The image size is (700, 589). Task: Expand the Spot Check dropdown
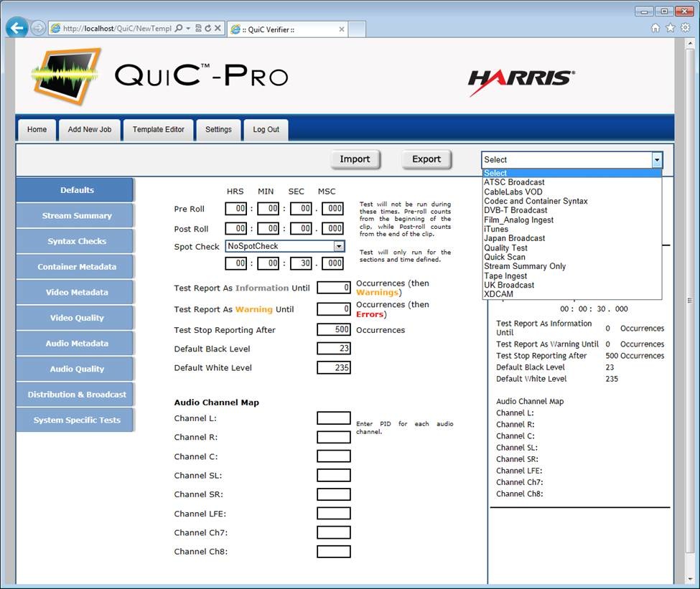click(x=339, y=246)
